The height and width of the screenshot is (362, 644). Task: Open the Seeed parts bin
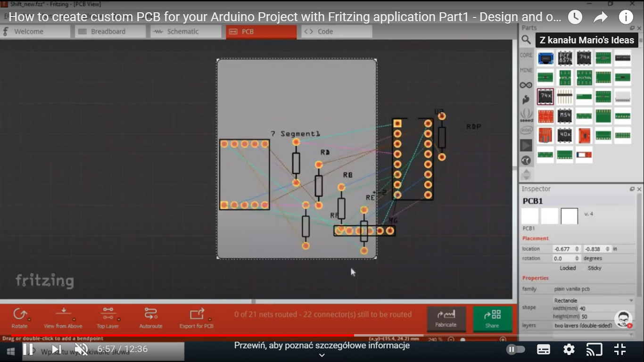coord(526,115)
